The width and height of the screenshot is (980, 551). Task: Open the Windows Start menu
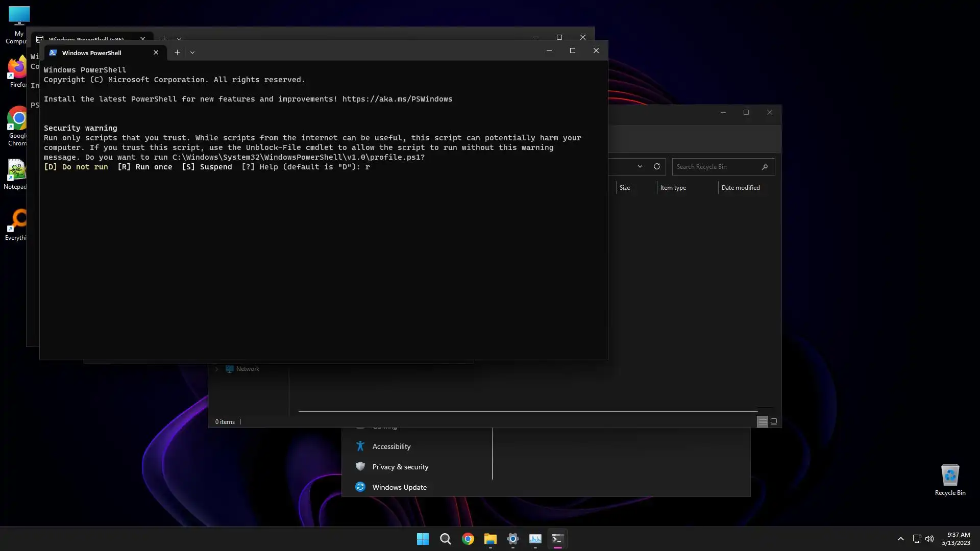pyautogui.click(x=423, y=539)
